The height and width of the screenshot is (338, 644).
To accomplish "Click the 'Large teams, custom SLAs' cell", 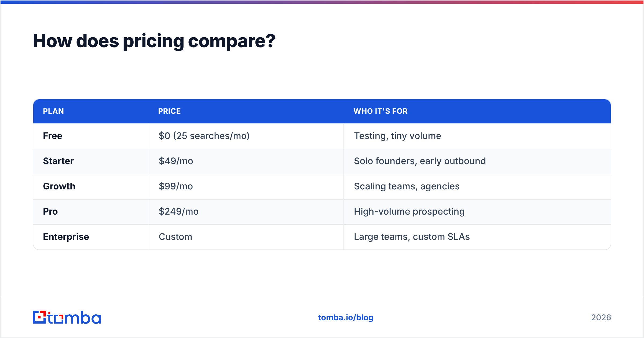I will [477, 237].
